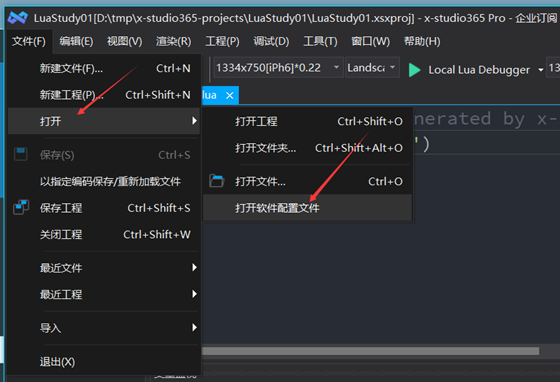The height and width of the screenshot is (382, 560).
Task: Select 打开软件配置文件 entry
Action: coord(308,208)
